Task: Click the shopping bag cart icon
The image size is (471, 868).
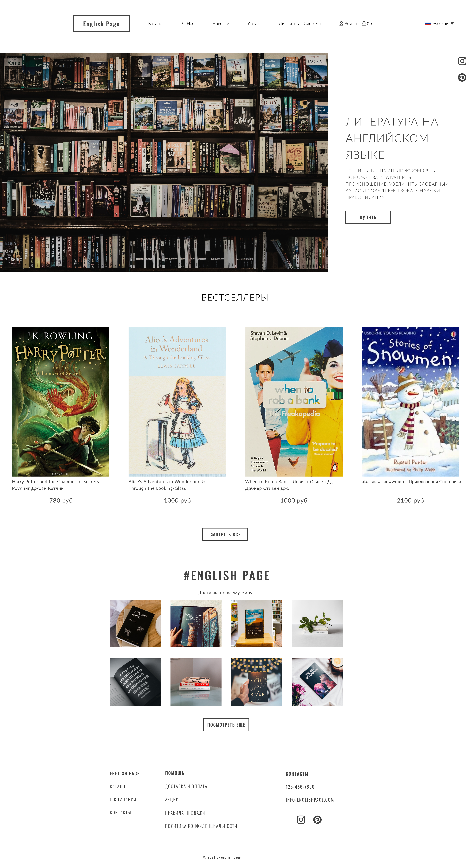Action: 364,24
